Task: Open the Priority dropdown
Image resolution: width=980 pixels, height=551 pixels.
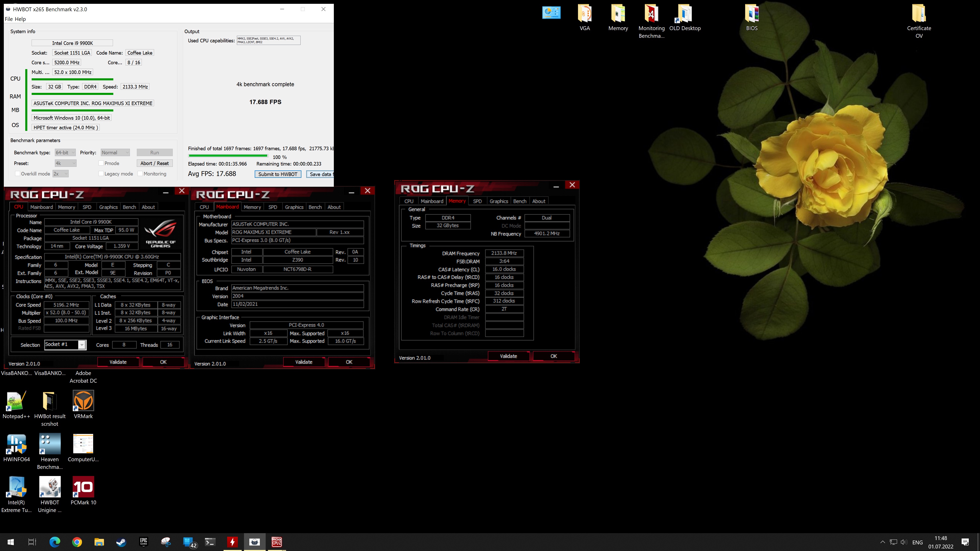Action: tap(115, 153)
